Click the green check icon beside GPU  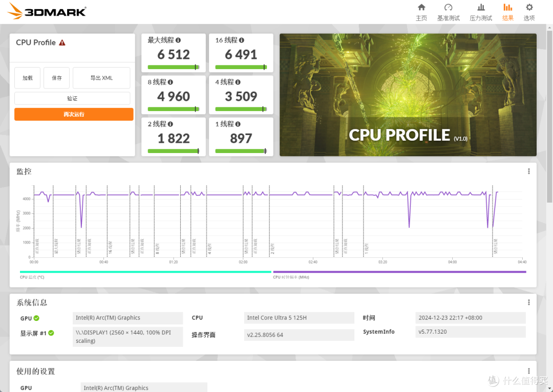coord(36,318)
